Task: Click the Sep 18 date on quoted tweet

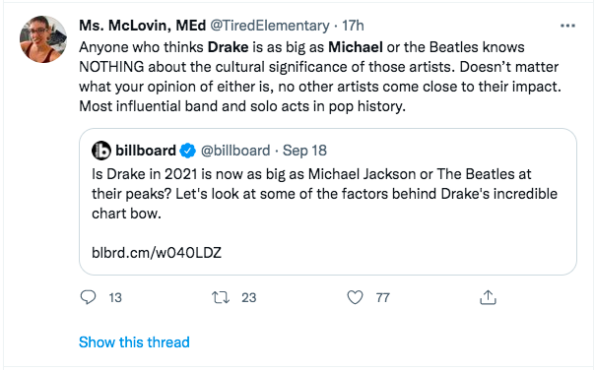Action: point(304,151)
